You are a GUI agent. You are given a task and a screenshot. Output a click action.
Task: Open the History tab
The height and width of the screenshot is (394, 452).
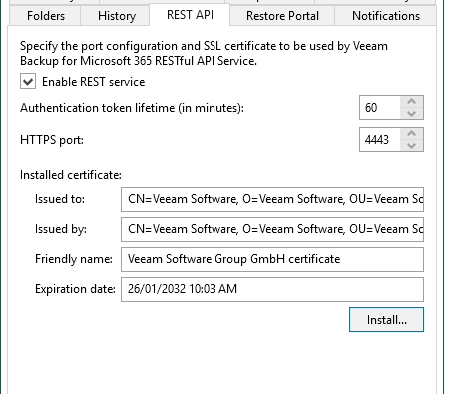tap(115, 16)
